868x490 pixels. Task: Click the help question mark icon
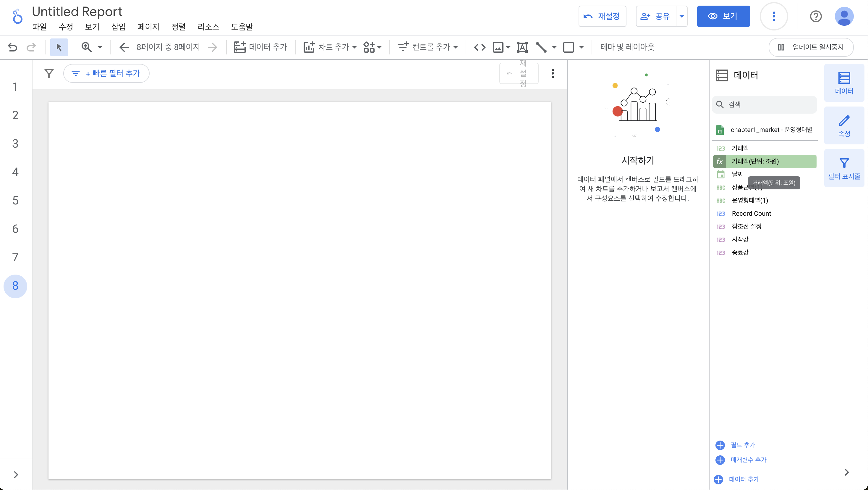(815, 16)
